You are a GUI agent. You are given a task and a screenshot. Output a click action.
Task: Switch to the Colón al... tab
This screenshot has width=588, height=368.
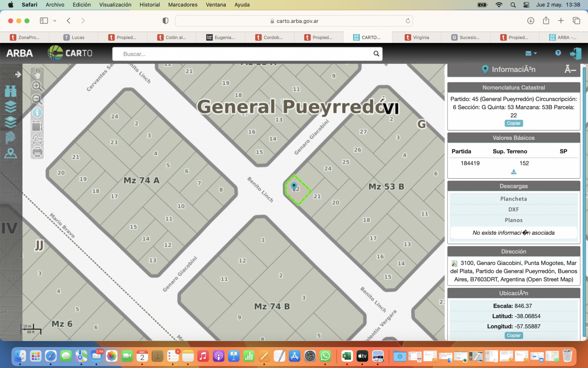[172, 37]
